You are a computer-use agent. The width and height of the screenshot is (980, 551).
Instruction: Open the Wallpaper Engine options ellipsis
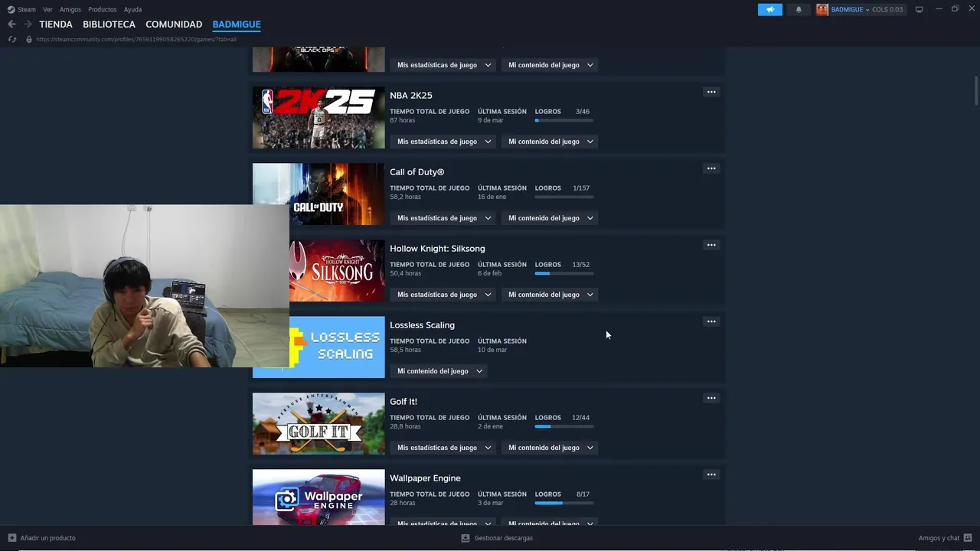point(711,474)
